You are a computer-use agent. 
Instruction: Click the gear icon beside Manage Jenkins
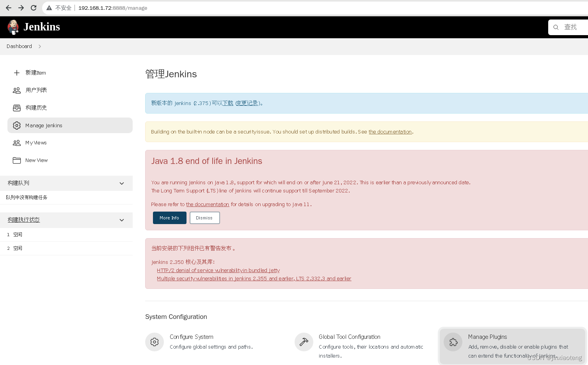coord(17,125)
